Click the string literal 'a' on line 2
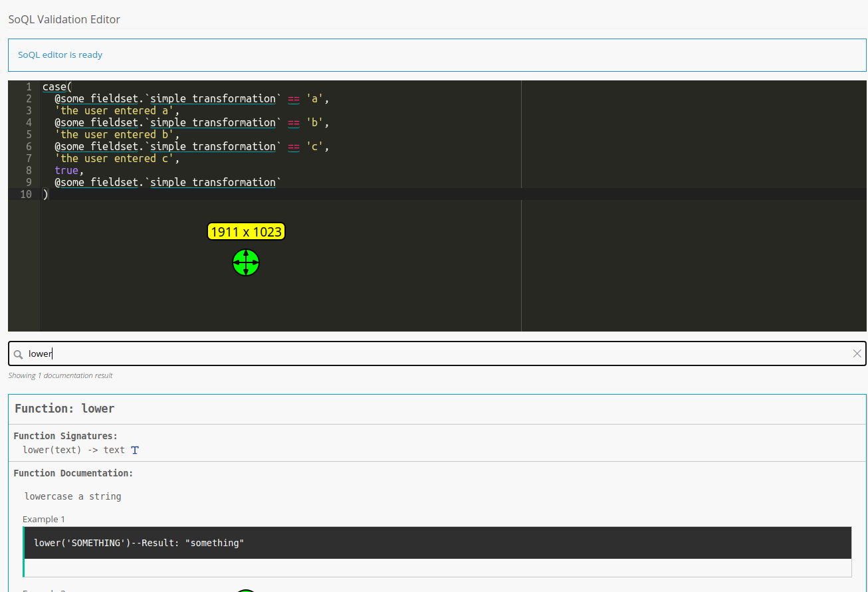This screenshot has width=868, height=592. click(314, 98)
